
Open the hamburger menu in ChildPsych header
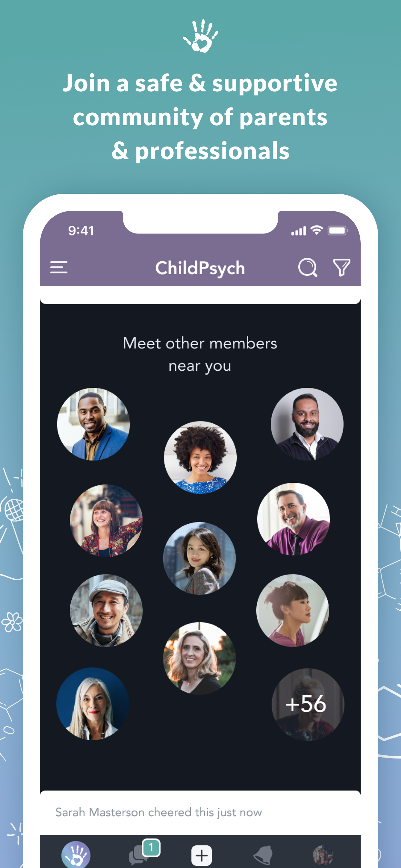pos(59,268)
